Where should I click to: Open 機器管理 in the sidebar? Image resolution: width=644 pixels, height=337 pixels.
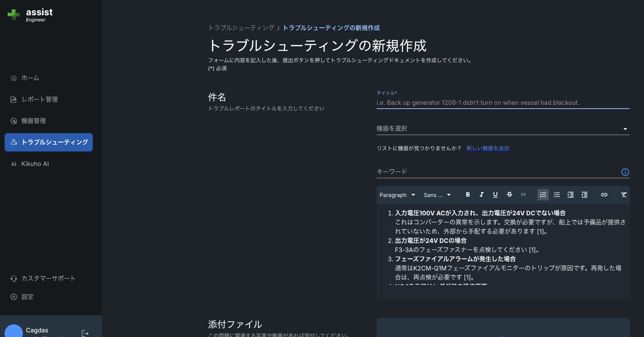(49, 121)
